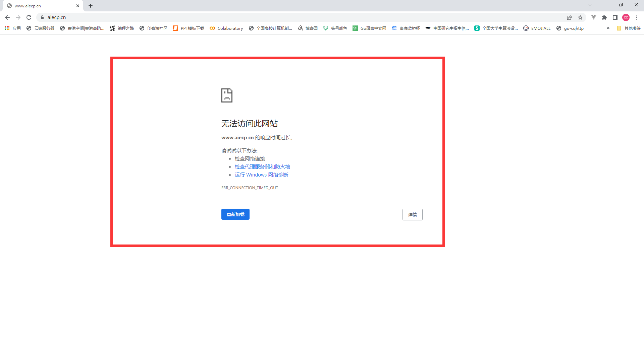Open the tab search dropdown arrow

[x=590, y=5]
